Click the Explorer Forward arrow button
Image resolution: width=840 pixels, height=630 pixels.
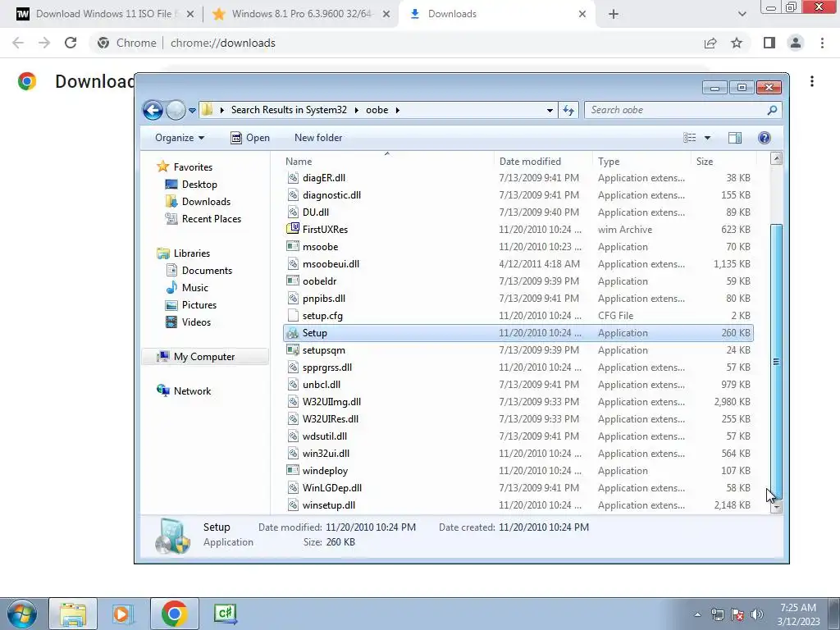coord(176,111)
